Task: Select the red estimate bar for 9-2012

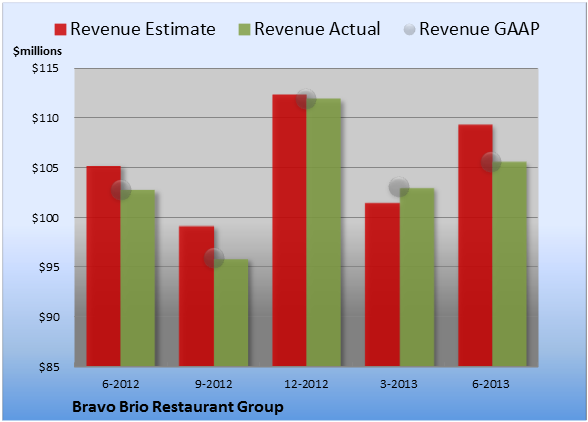Action: point(196,296)
